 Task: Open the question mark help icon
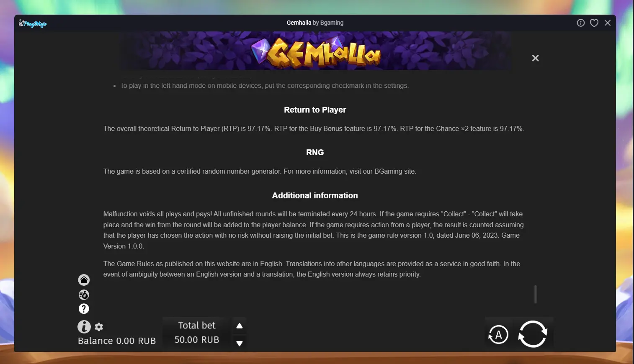[84, 309]
